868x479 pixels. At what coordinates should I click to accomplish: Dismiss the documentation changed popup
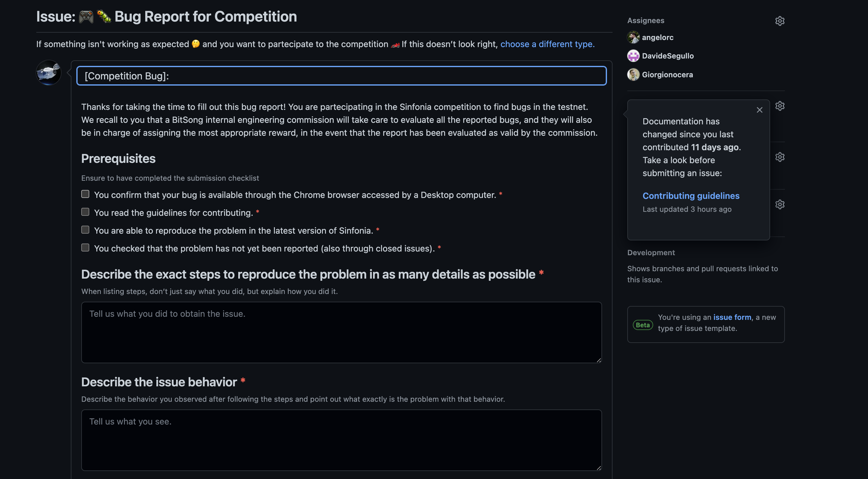coord(760,110)
